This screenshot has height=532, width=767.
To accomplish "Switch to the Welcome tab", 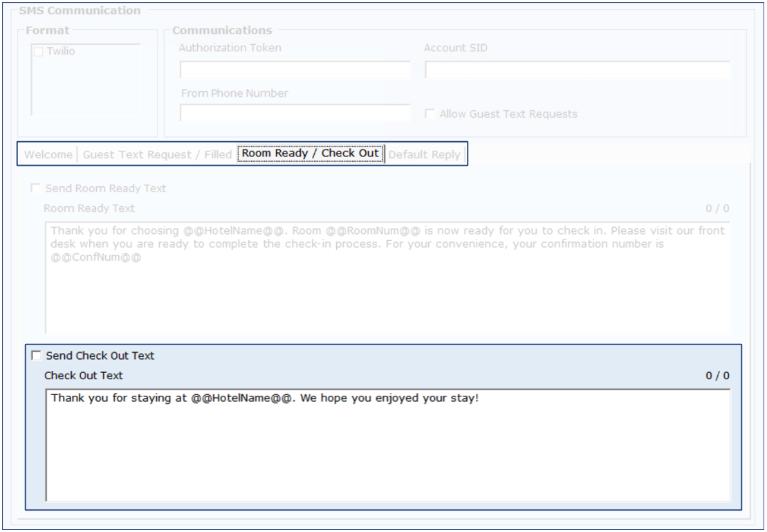I will click(x=48, y=155).
